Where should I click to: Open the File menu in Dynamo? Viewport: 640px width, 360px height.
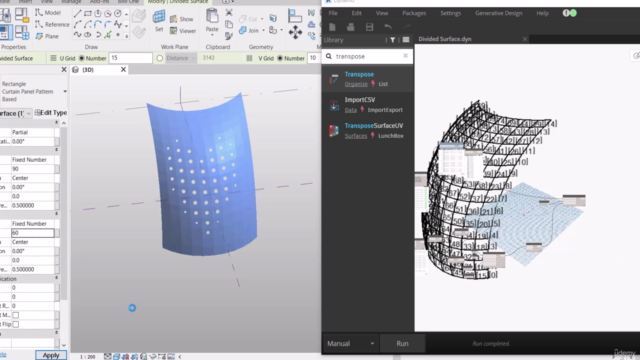tap(333, 13)
